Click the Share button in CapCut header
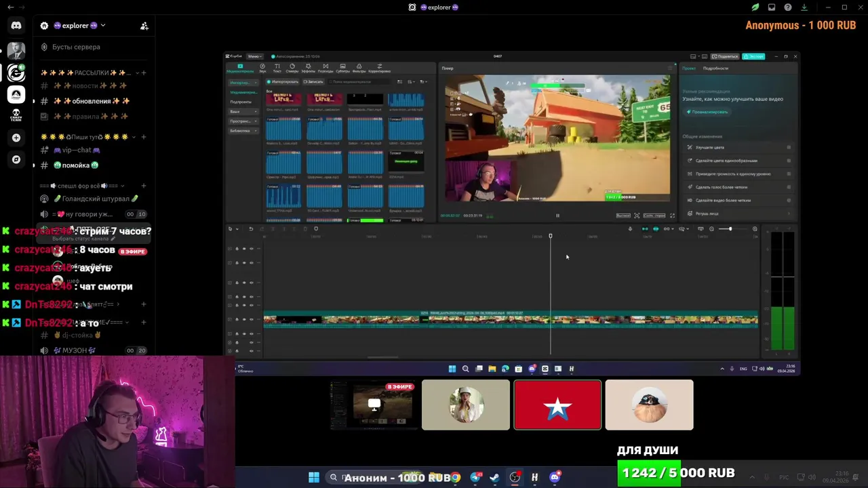Screen dimensions: 868x488 click(x=724, y=56)
